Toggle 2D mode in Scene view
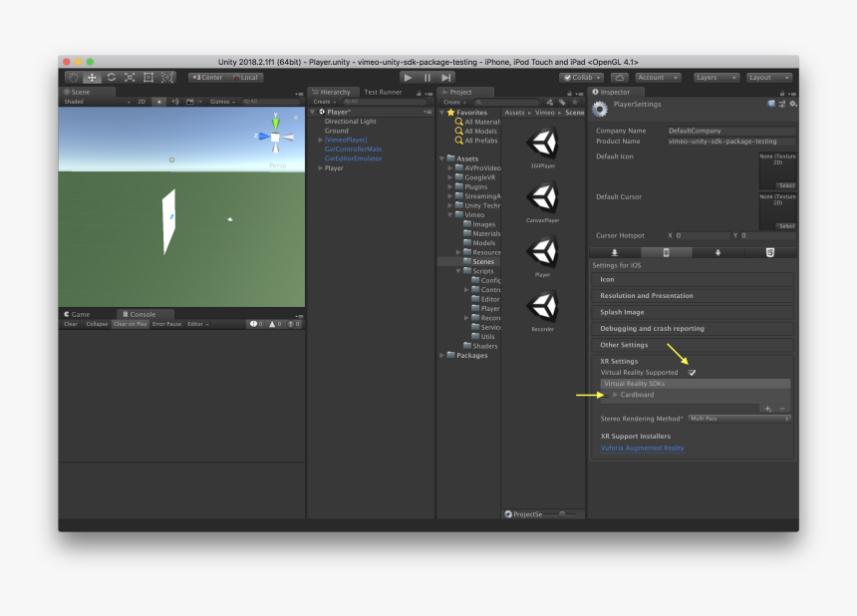Screen dimensions: 857x616 pos(142,102)
